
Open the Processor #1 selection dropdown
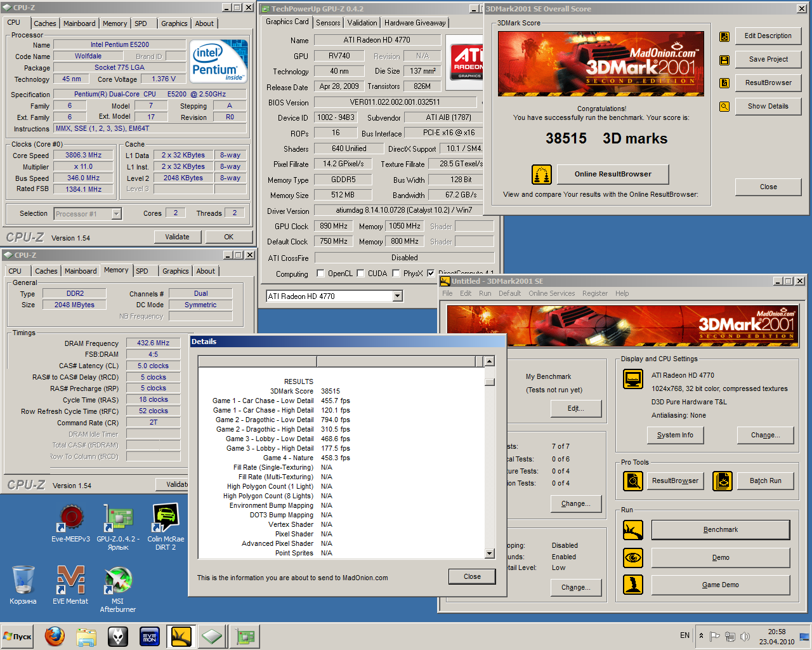tap(116, 214)
